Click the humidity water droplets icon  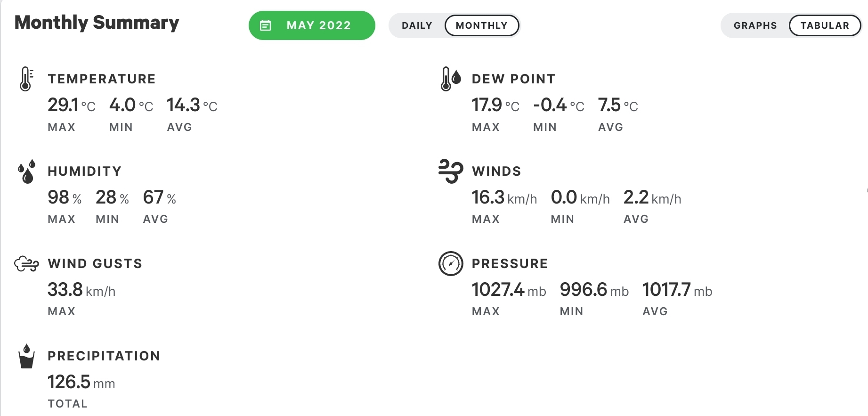[27, 171]
